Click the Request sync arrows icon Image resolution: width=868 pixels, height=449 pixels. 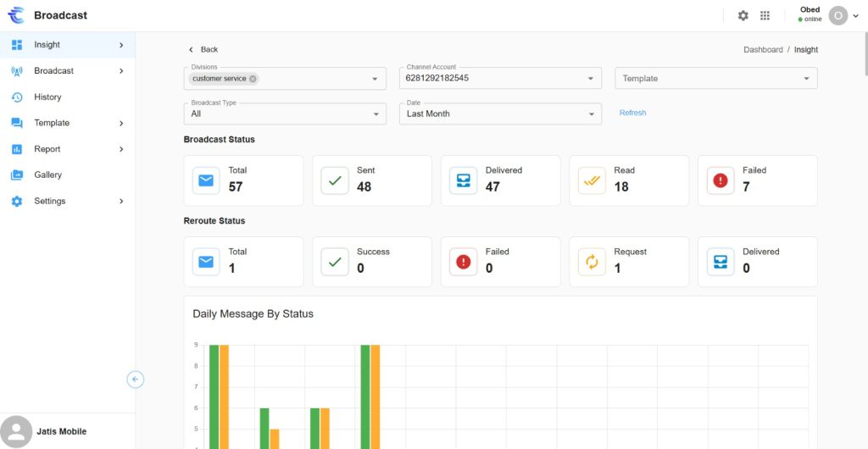[x=592, y=262]
